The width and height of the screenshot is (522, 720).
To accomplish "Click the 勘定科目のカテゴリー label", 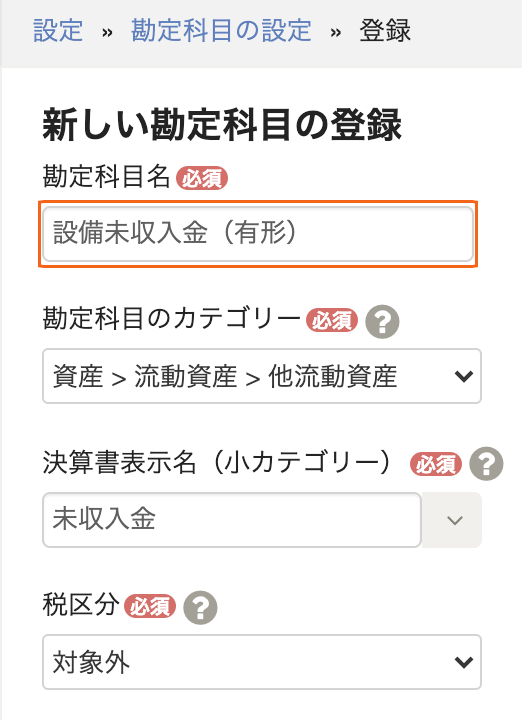I will [172, 319].
